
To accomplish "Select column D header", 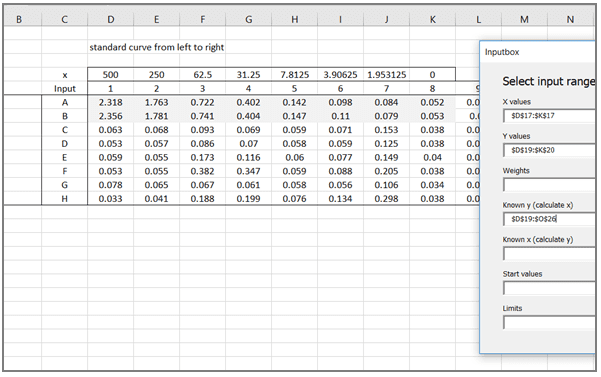I will click(x=110, y=19).
